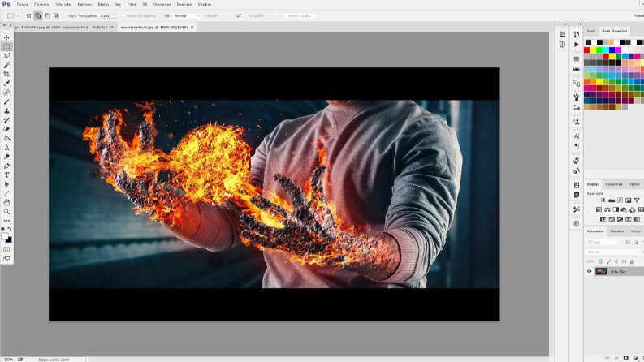
Task: Choose Intersect with Selection mode
Action: point(56,15)
